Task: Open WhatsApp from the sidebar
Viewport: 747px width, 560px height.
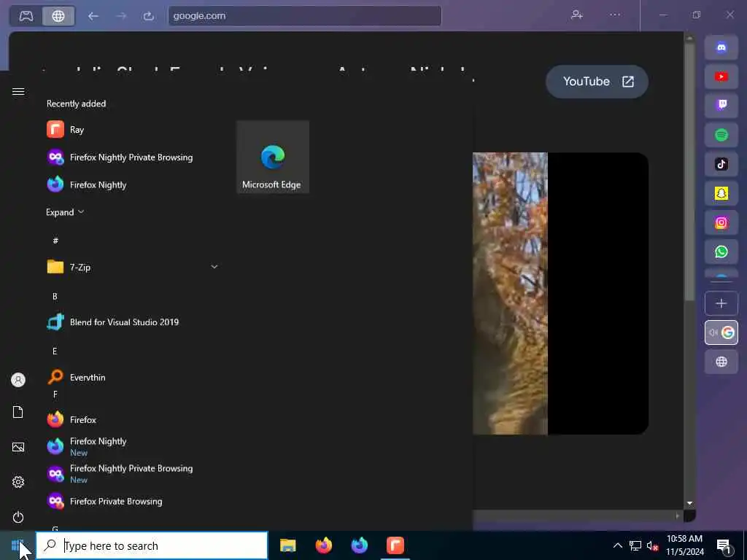Action: 721,252
